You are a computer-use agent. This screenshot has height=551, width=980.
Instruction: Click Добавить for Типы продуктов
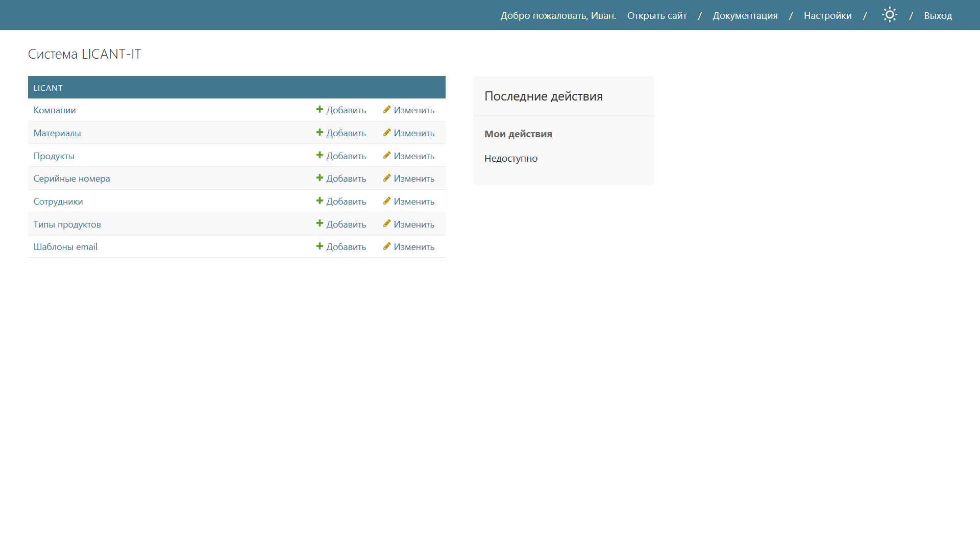pyautogui.click(x=346, y=224)
